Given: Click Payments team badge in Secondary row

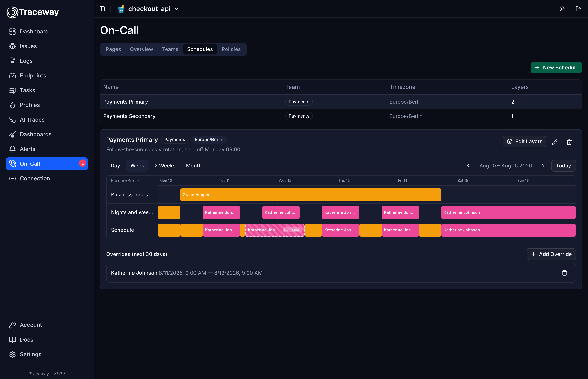Looking at the screenshot, I should (299, 116).
